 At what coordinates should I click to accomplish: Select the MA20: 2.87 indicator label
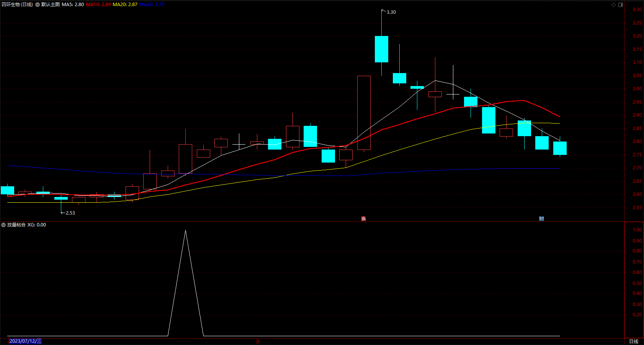(125, 5)
